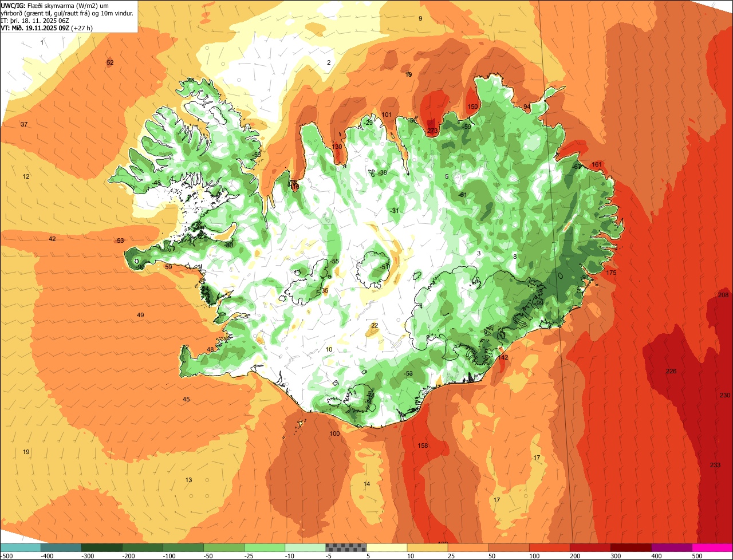Click the map value '59' south of Snæfellsnes
The height and width of the screenshot is (560, 733).
pos(168,267)
